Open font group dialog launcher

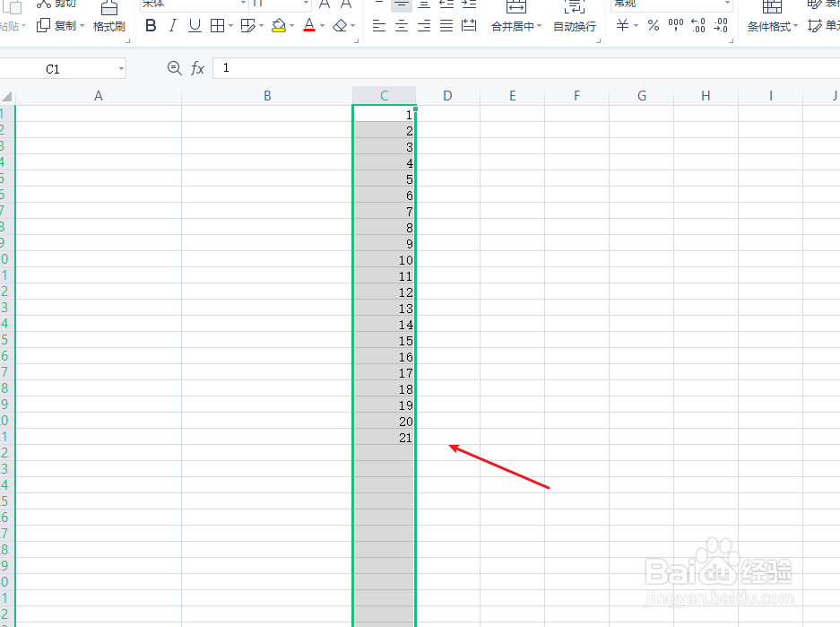click(x=356, y=40)
